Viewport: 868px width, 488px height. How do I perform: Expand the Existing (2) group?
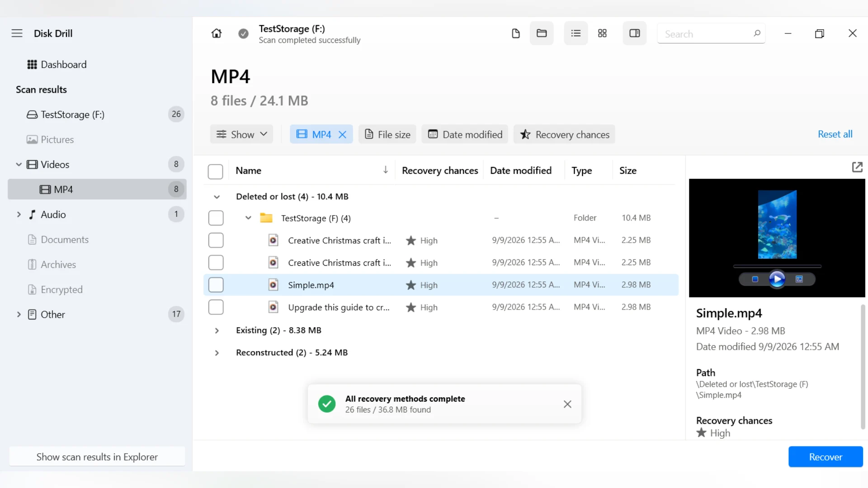(217, 330)
